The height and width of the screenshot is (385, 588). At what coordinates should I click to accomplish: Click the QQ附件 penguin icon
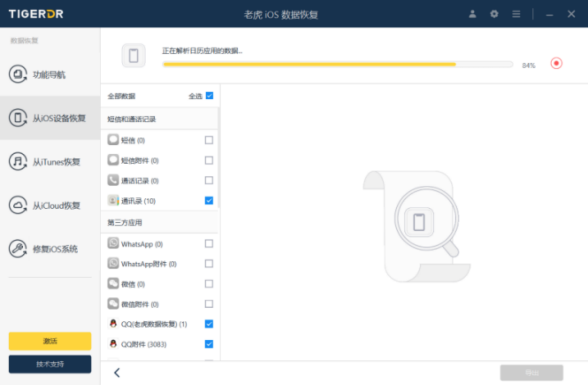[113, 344]
